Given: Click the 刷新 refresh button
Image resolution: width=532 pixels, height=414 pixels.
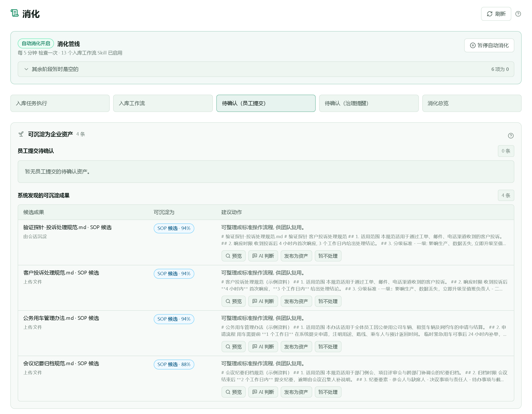Looking at the screenshot, I should pos(496,14).
